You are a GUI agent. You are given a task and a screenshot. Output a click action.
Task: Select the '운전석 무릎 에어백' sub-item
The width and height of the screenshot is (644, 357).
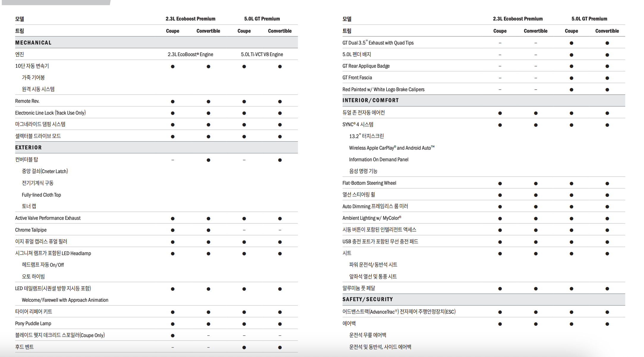368,335
